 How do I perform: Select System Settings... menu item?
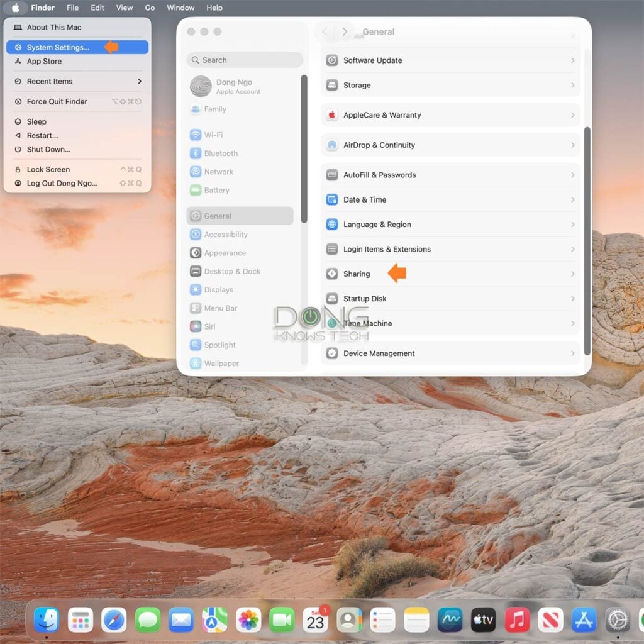click(77, 47)
